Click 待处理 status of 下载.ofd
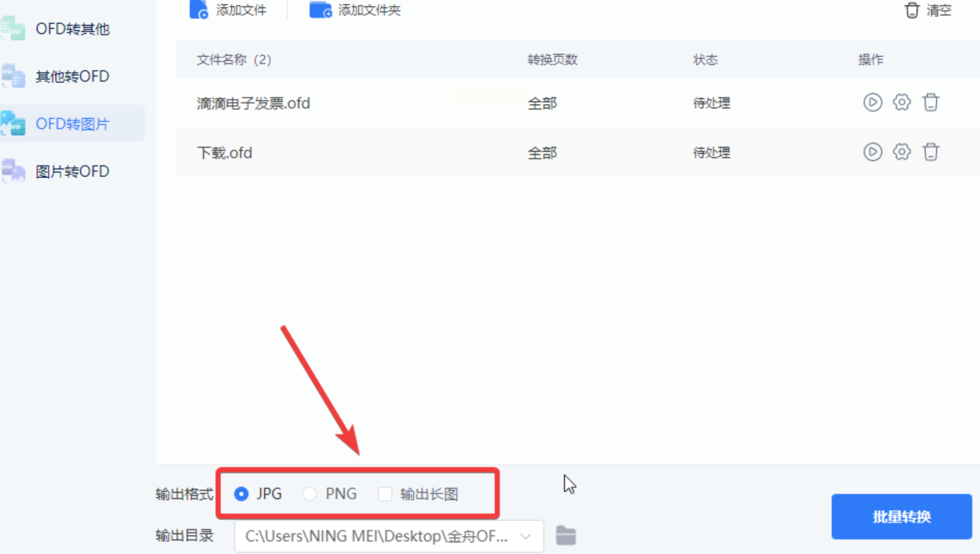 (x=712, y=152)
